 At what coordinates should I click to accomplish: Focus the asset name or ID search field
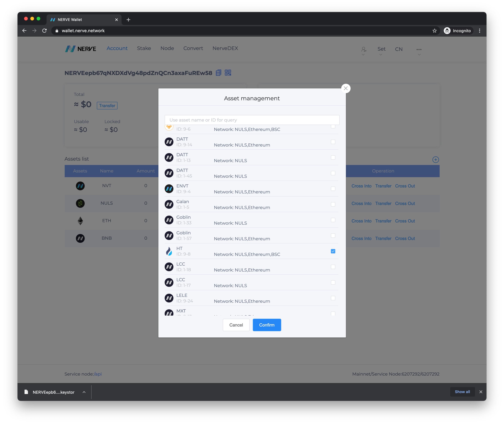(252, 120)
